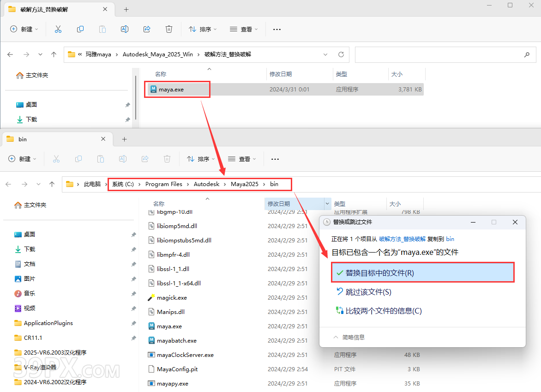The image size is (541, 392).
Task: Open View dropdown in bin window
Action: coord(242,159)
